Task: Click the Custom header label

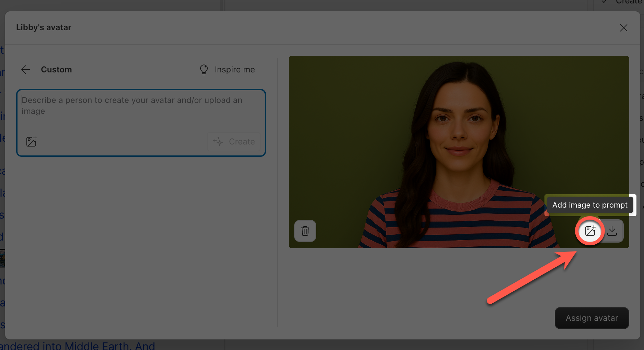Action: 56,69
